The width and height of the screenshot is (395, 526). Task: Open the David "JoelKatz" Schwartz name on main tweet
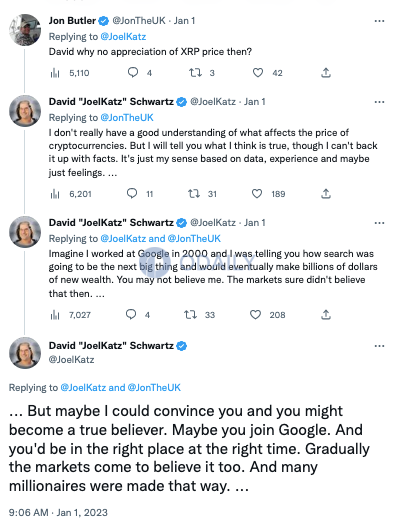click(x=111, y=346)
